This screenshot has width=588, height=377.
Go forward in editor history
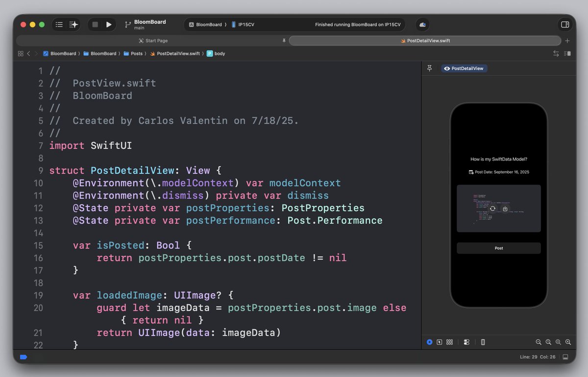click(35, 53)
